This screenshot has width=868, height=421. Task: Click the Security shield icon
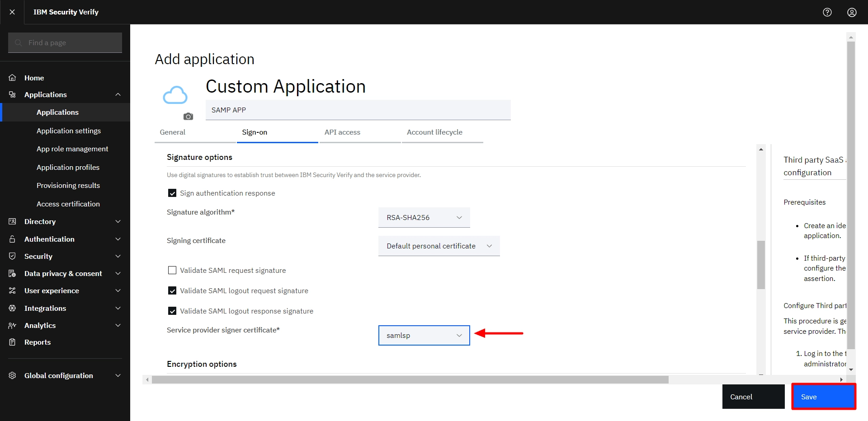coord(12,256)
